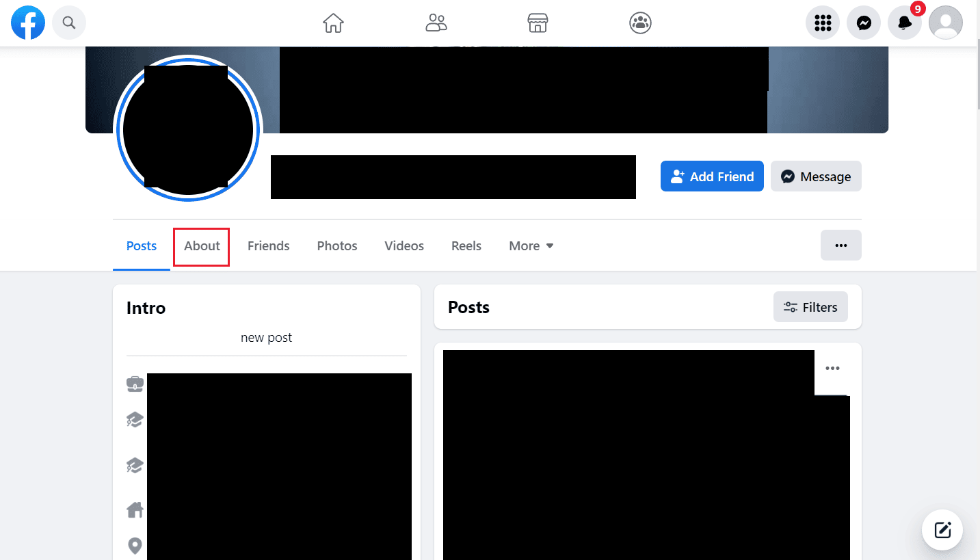The width and height of the screenshot is (980, 560).
Task: Open the Home feed icon
Action: [333, 23]
